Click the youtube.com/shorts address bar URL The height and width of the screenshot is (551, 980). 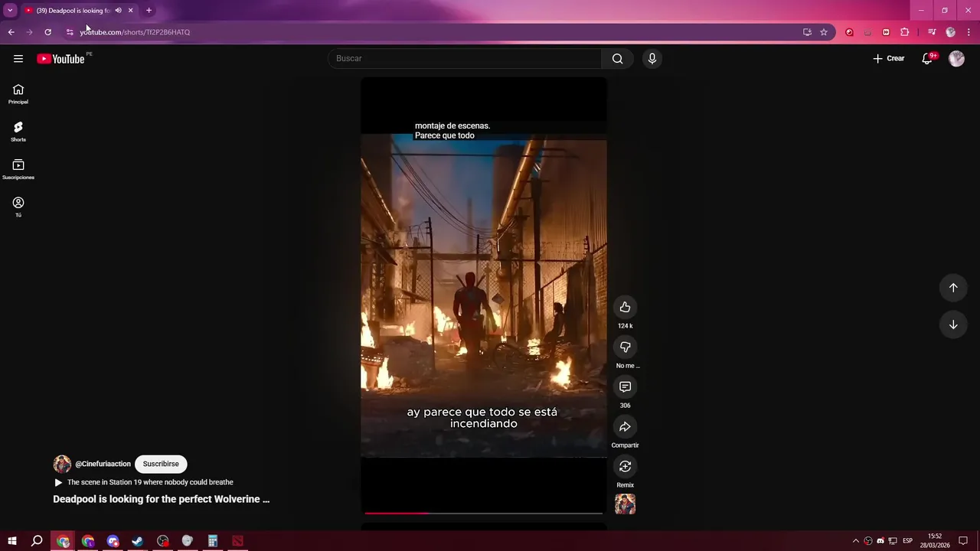coord(135,32)
